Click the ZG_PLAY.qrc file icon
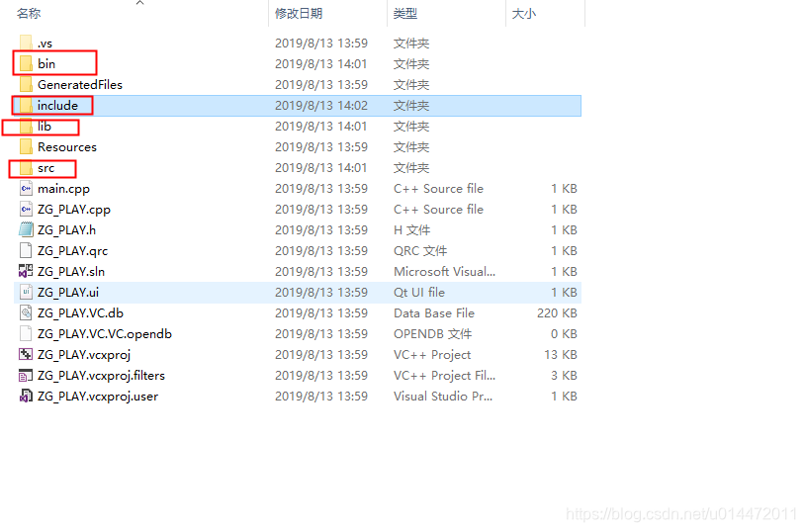Viewport: 805px width, 532px height. (x=26, y=250)
